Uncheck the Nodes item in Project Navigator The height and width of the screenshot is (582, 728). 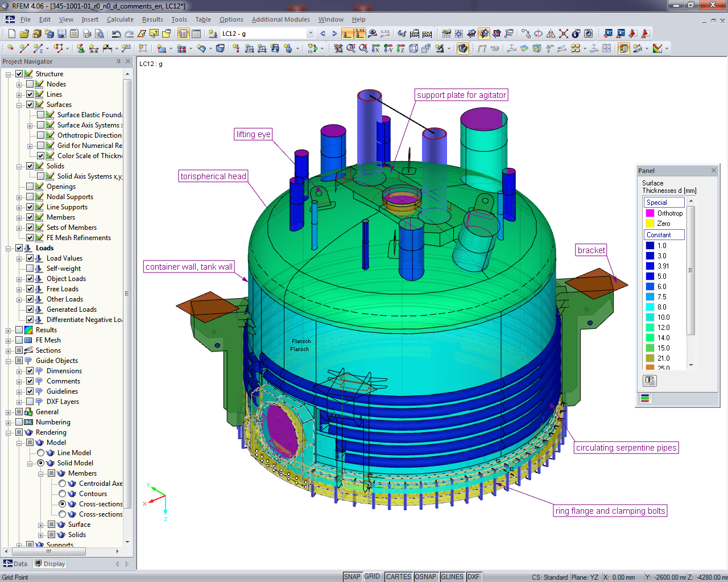[x=30, y=84]
